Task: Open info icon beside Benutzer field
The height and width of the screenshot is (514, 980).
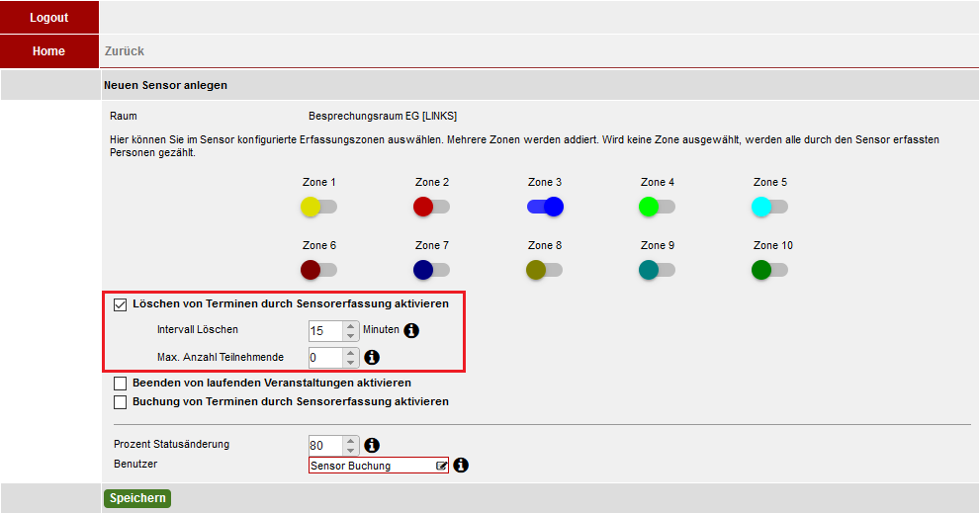Action: click(x=461, y=466)
